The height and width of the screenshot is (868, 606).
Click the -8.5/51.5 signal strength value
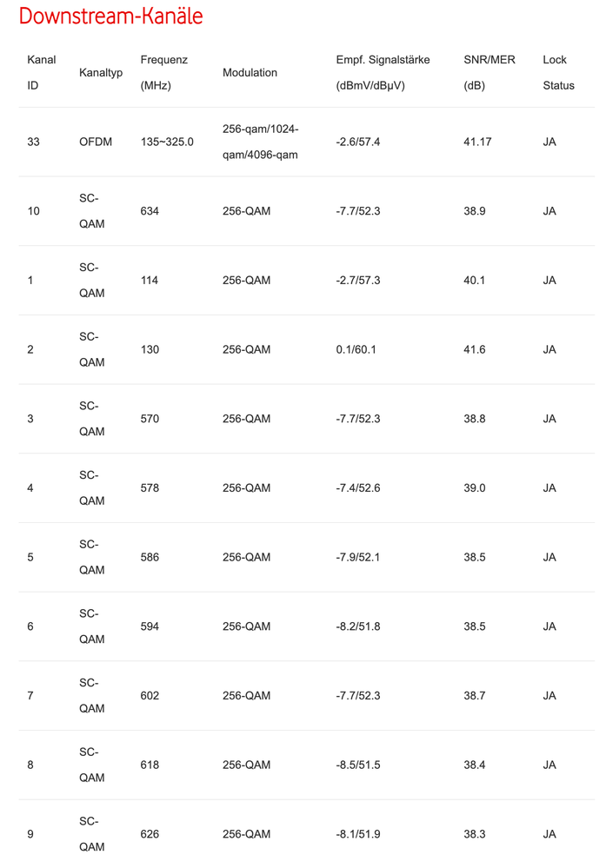[x=358, y=765]
